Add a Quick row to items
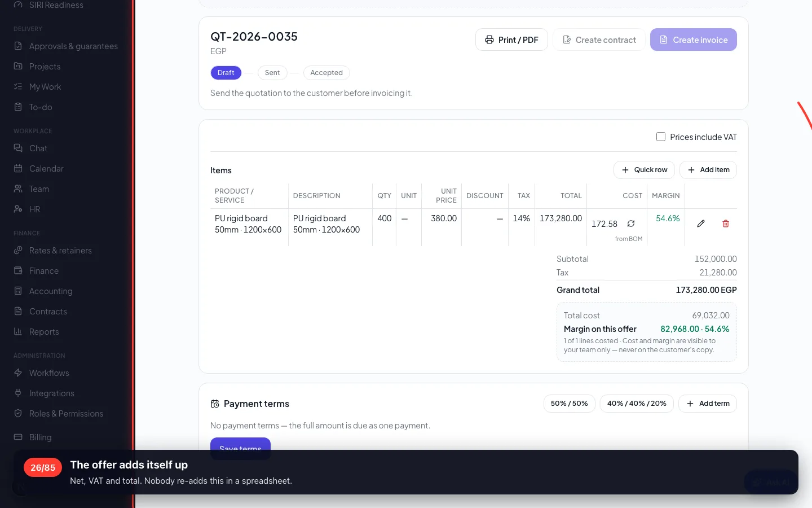812x508 pixels. click(x=644, y=170)
